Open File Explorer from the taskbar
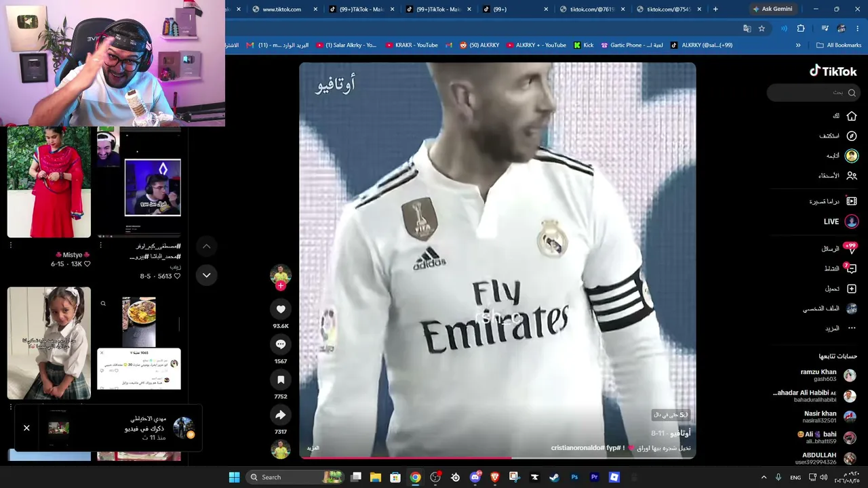Image resolution: width=868 pixels, height=488 pixels. pyautogui.click(x=376, y=477)
